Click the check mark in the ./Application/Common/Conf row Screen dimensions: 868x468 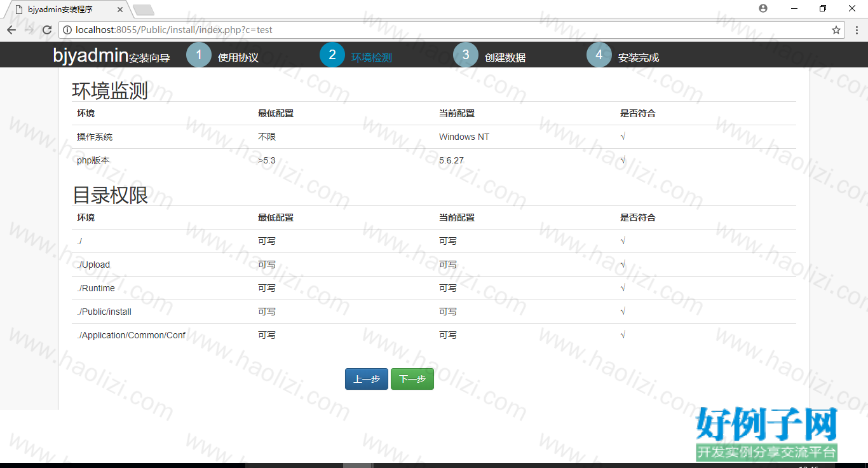[623, 335]
